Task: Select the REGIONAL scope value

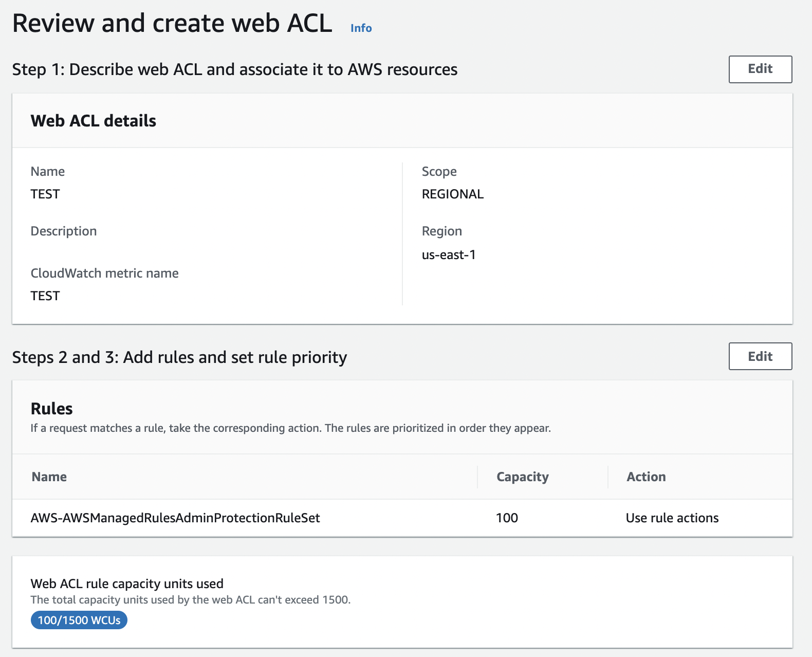Action: pyautogui.click(x=453, y=194)
